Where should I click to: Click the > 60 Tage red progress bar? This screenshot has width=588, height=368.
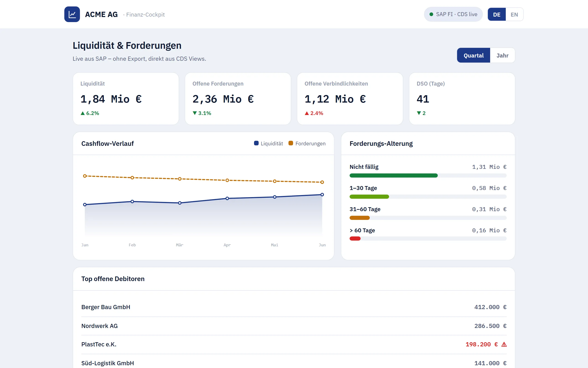click(x=355, y=239)
